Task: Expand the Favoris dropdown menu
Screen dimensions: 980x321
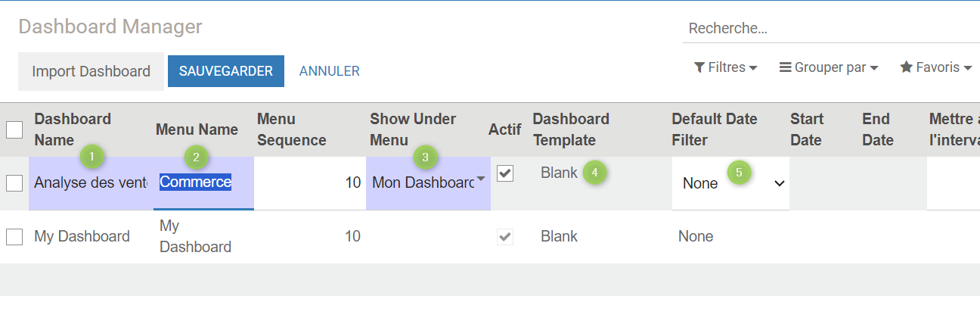Action: coord(935,67)
